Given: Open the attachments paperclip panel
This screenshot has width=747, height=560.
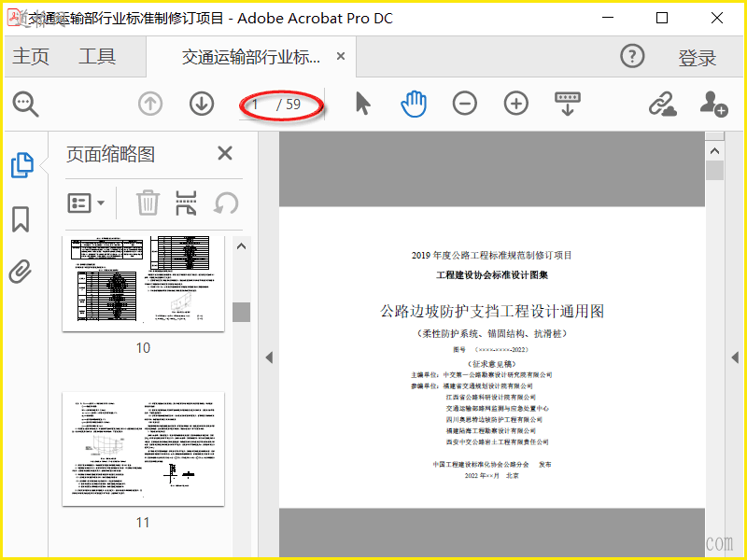Looking at the screenshot, I should click(x=21, y=272).
